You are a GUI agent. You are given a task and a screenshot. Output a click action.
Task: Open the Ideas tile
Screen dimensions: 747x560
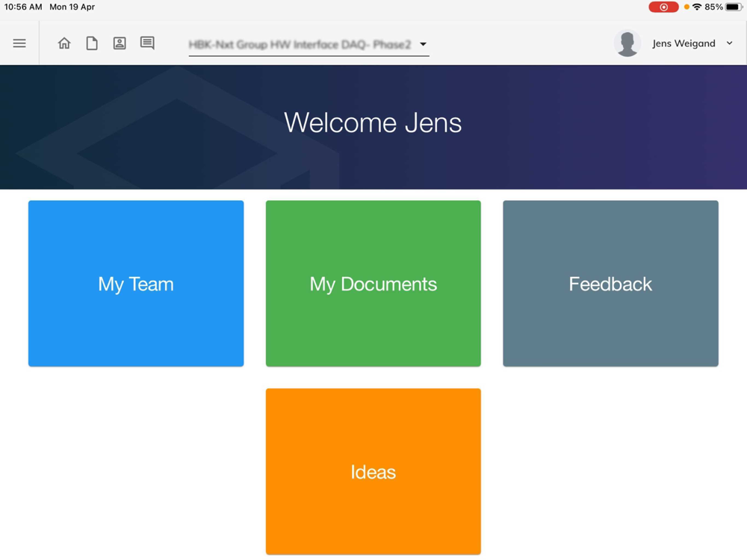(x=373, y=471)
